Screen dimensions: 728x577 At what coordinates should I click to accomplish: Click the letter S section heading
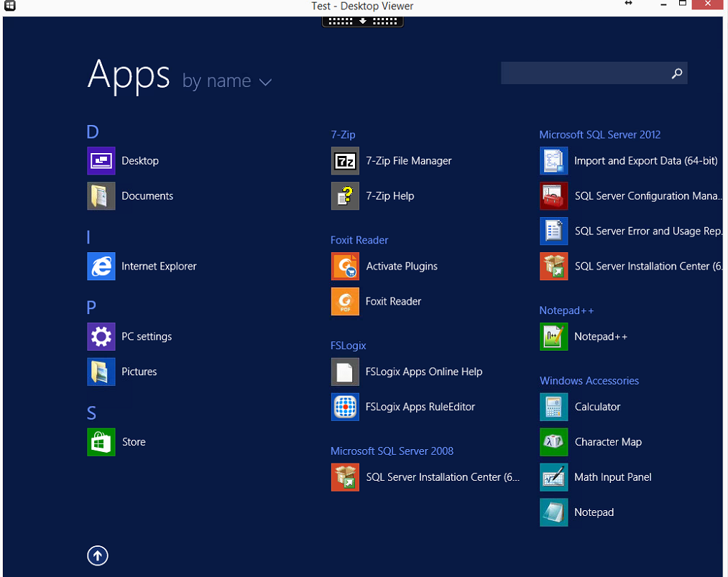coord(91,412)
